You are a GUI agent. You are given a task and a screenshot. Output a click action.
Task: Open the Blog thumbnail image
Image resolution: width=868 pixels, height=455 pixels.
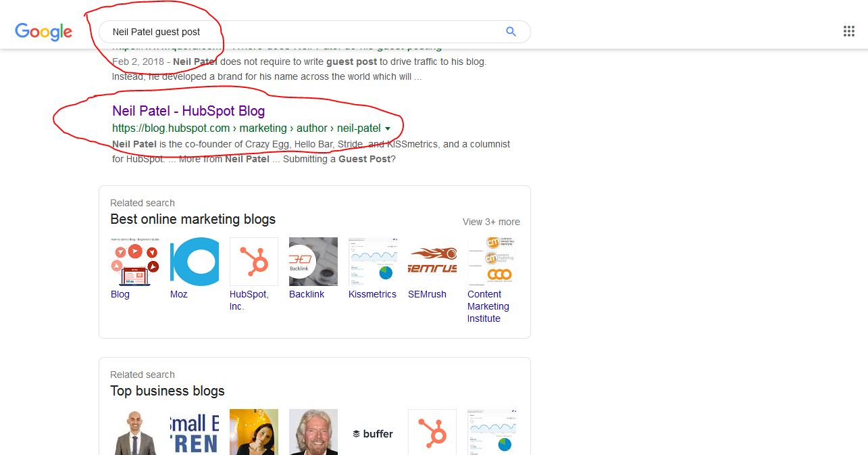tap(135, 262)
